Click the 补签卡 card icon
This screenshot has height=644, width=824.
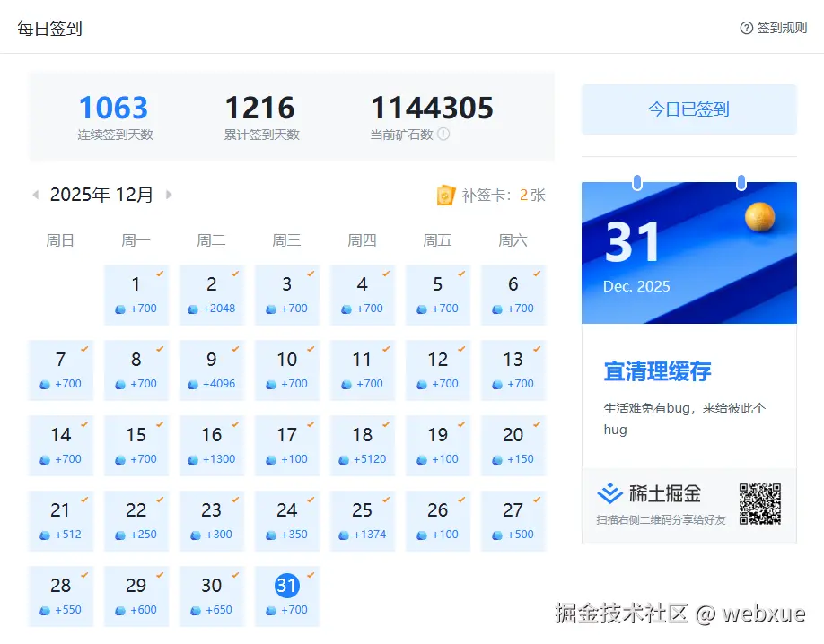tap(446, 195)
